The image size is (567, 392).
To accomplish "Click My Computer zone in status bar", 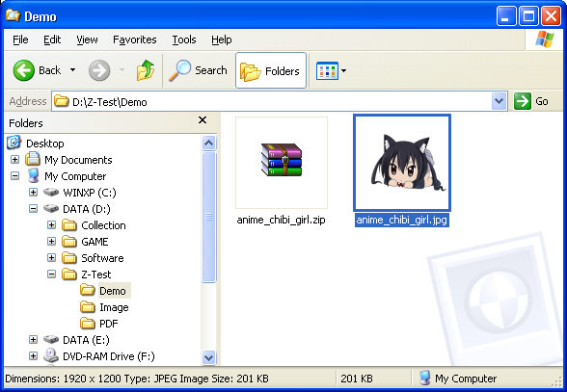I will [458, 379].
